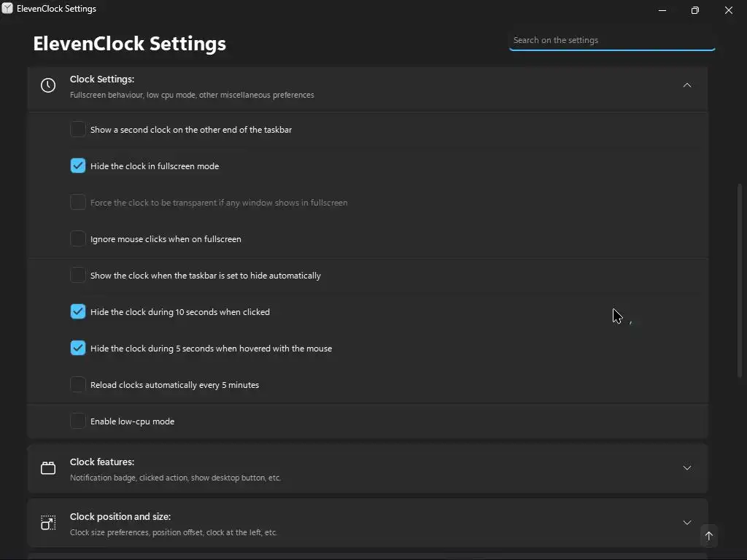Focus the Search on the settings field

611,40
